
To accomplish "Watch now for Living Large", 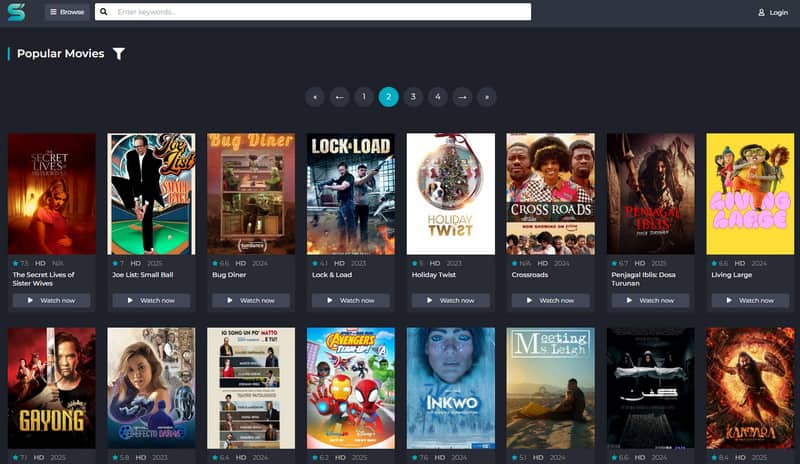I will click(750, 300).
